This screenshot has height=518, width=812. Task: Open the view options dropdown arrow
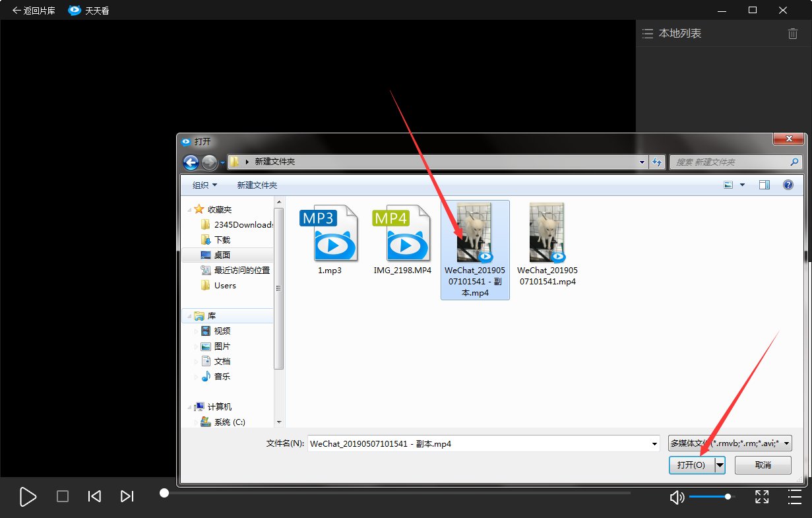coord(742,185)
